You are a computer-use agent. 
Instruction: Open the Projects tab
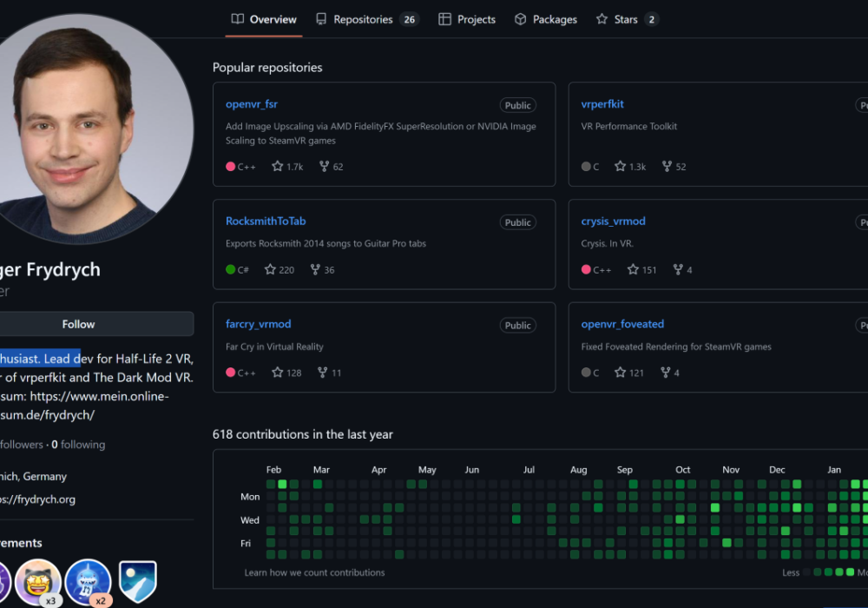point(467,19)
